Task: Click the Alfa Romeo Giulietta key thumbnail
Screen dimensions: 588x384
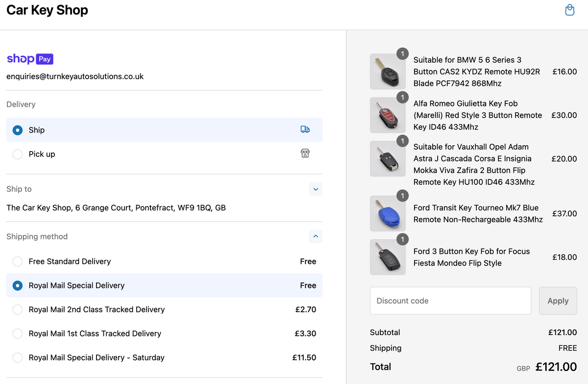Action: (388, 115)
